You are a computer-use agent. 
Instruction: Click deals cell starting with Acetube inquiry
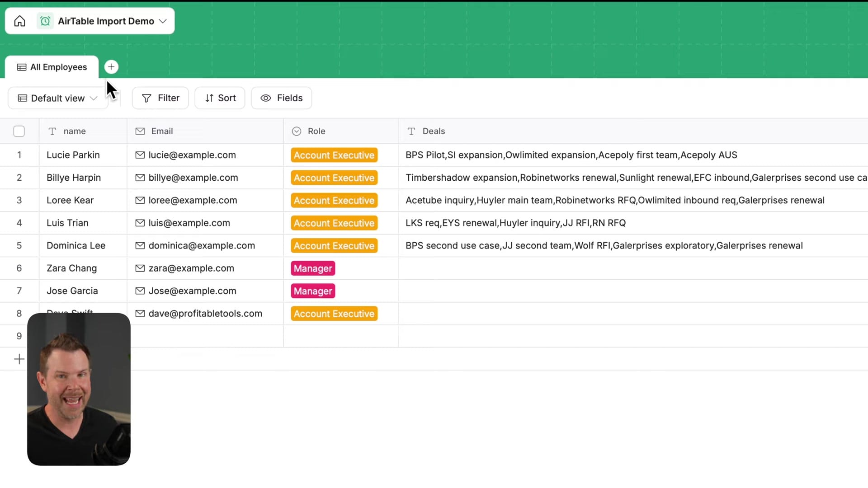[633, 200]
